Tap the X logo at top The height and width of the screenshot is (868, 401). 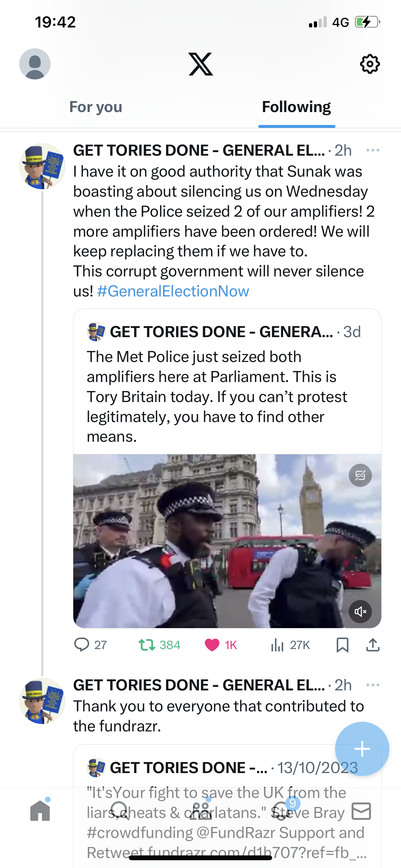point(200,64)
